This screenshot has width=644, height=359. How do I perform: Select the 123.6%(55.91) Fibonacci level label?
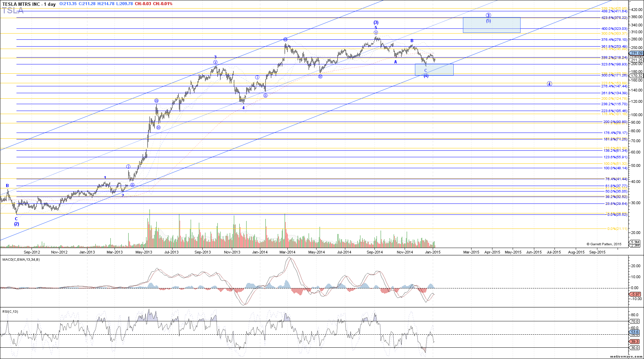[x=616, y=157]
